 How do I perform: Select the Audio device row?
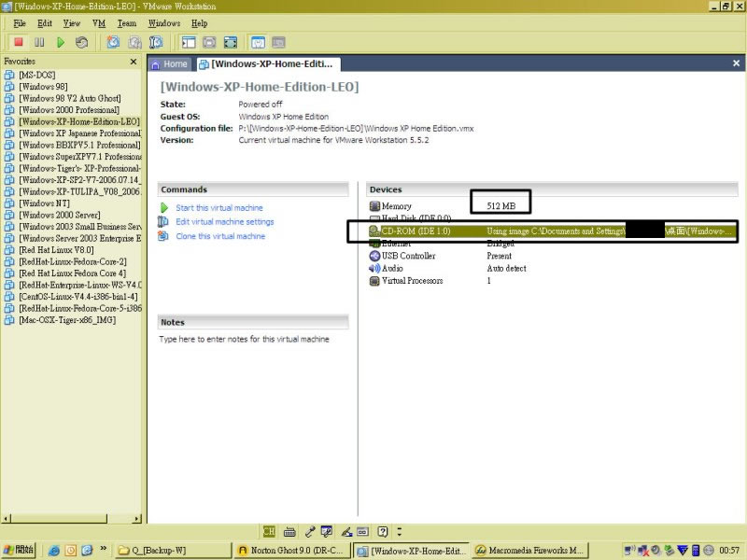coord(552,269)
